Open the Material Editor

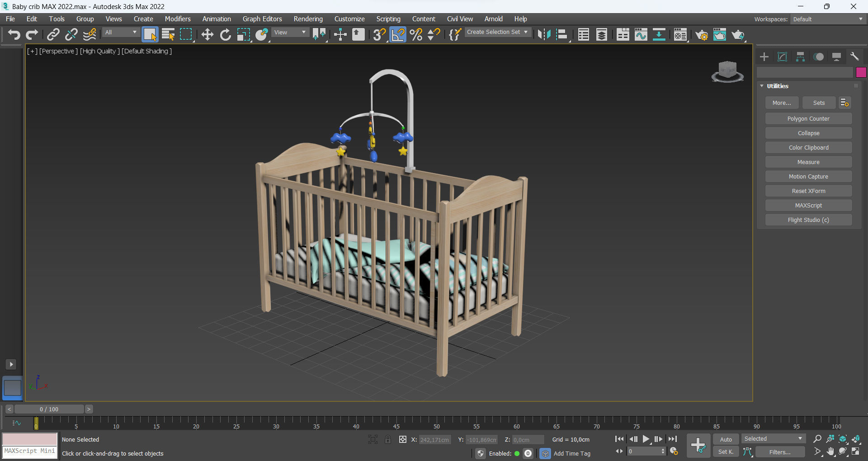(x=680, y=35)
